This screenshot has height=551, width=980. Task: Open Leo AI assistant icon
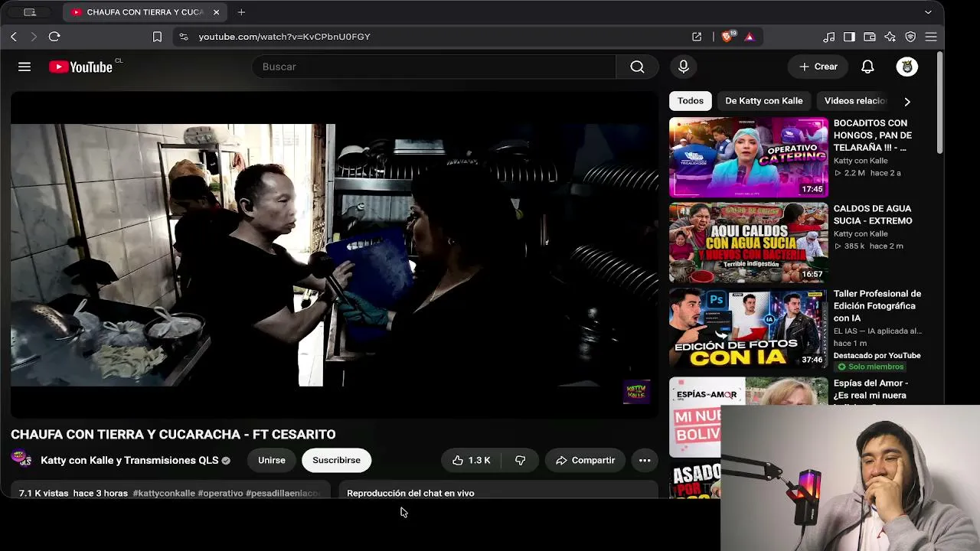(x=890, y=37)
